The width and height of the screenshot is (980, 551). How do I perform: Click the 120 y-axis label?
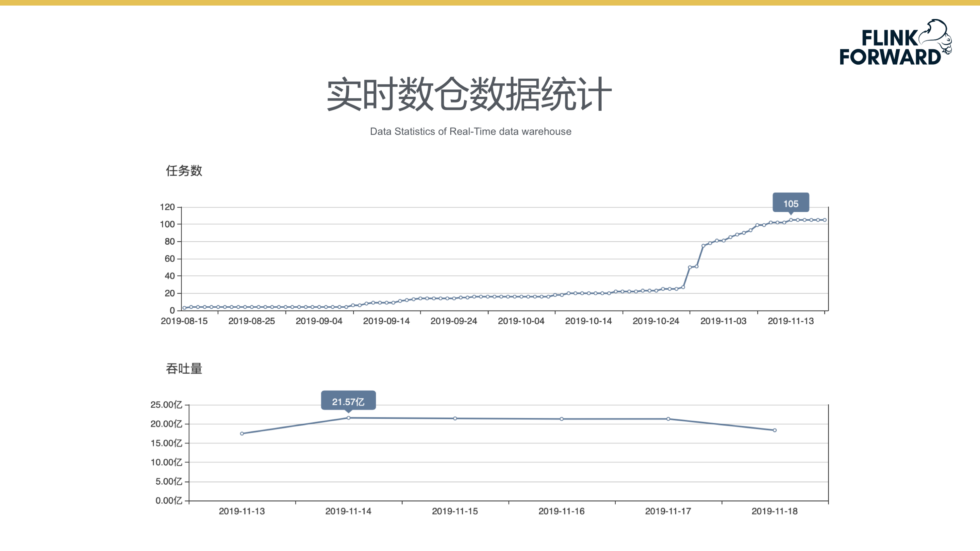coord(167,207)
